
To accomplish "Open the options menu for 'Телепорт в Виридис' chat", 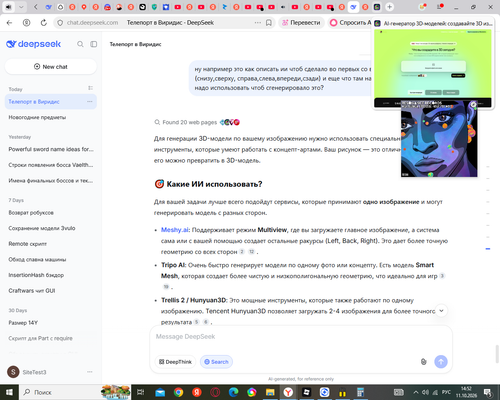I will (x=90, y=101).
